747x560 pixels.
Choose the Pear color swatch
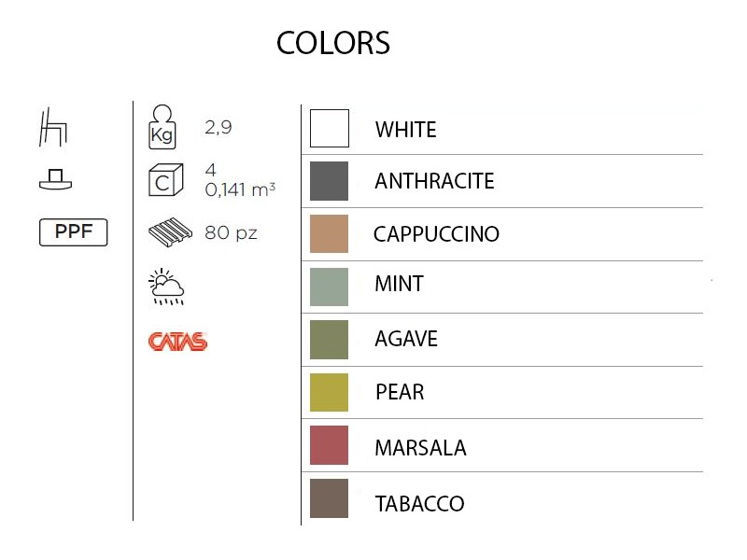[x=330, y=392]
